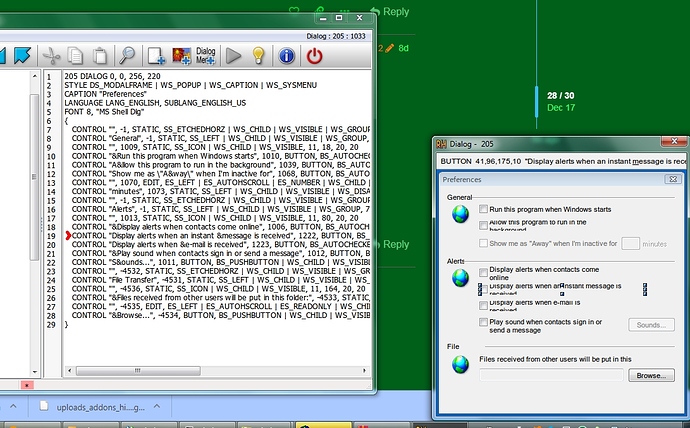Click the CONTROL "minutes" script line
This screenshot has width=690, height=428.
pos(220,191)
